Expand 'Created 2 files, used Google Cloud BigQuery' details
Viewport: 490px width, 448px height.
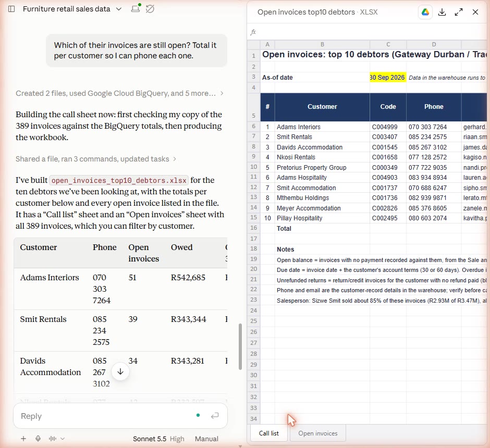point(119,93)
